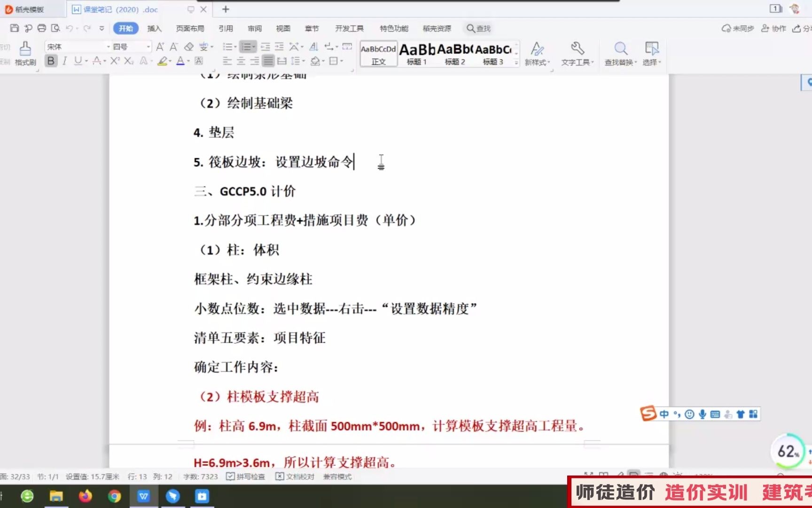The width and height of the screenshot is (812, 508).
Task: Toggle the numbered list button
Action: point(245,47)
